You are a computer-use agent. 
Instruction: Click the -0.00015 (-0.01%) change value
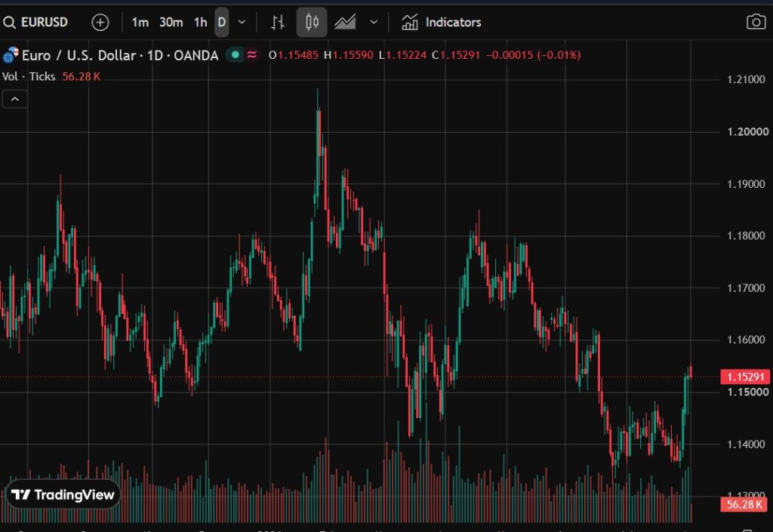click(x=534, y=55)
